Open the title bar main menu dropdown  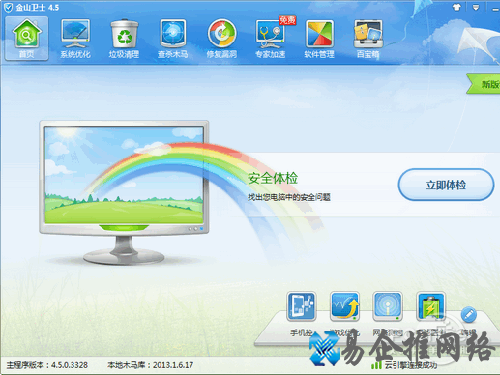pyautogui.click(x=476, y=7)
